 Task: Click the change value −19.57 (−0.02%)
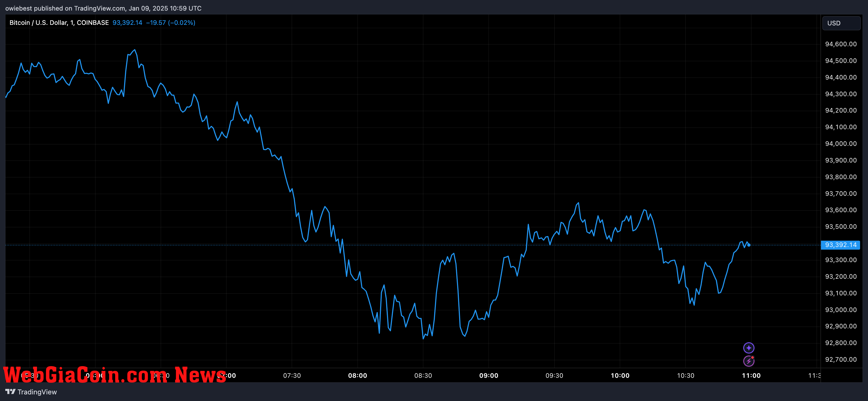170,22
